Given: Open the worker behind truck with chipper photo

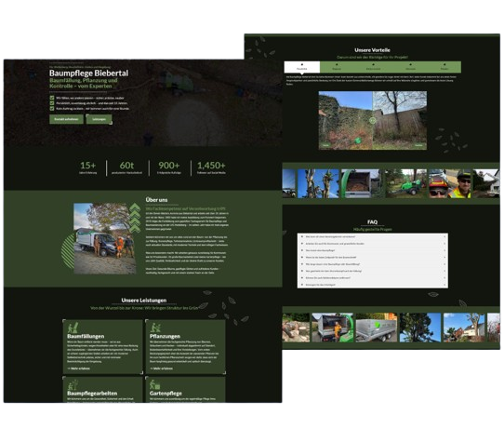Looking at the screenshot, I should pos(332,328).
